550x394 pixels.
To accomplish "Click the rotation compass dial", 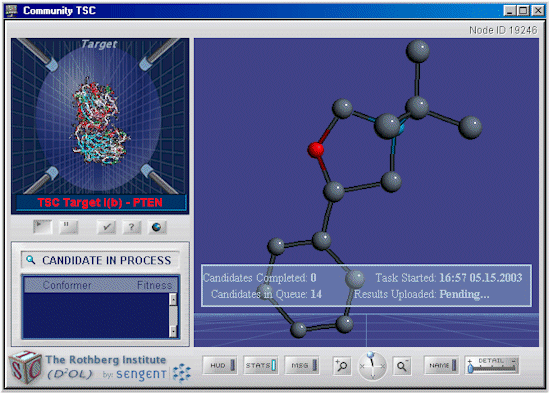I will coord(372,366).
